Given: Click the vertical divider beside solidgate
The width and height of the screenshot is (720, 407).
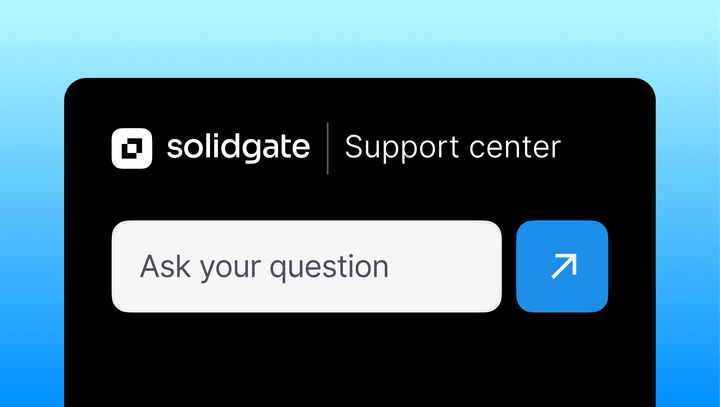Looking at the screenshot, I should 328,149.
